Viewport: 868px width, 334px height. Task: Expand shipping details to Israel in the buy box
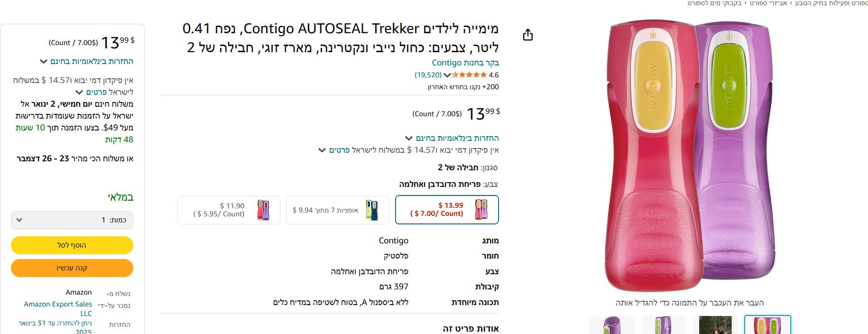(x=105, y=92)
